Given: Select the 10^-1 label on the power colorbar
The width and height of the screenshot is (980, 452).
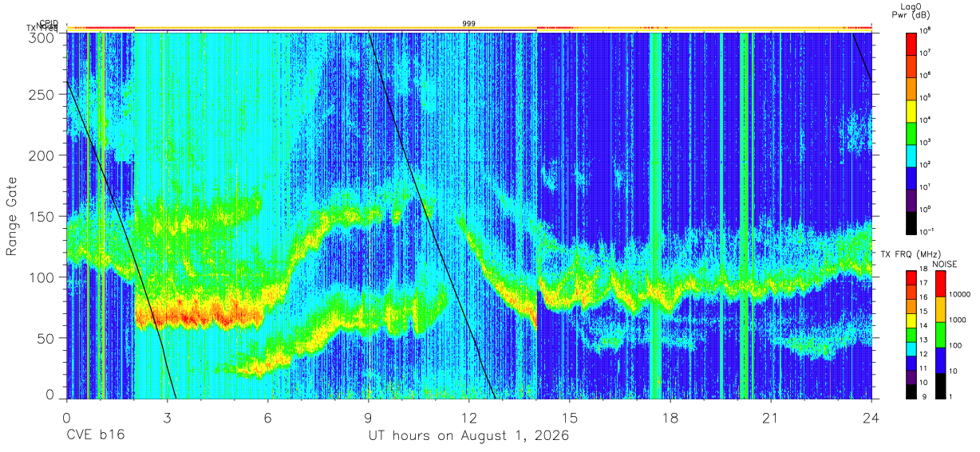Looking at the screenshot, I should pos(926,232).
